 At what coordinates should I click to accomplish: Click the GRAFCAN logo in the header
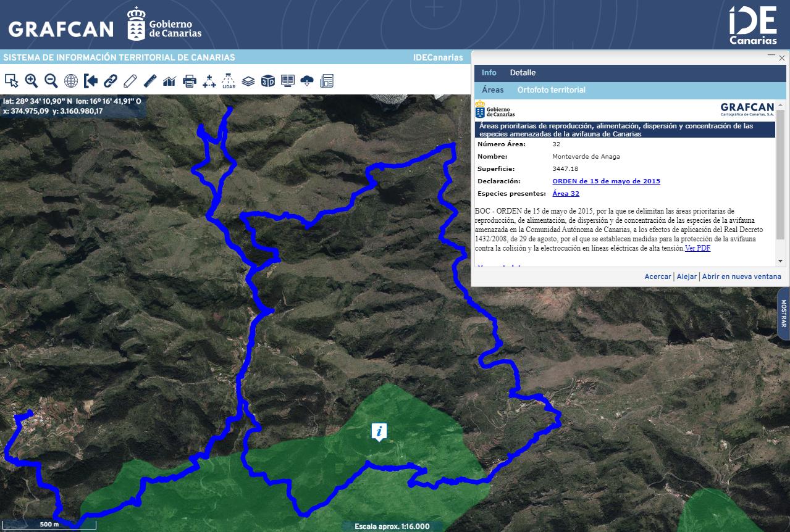61,29
